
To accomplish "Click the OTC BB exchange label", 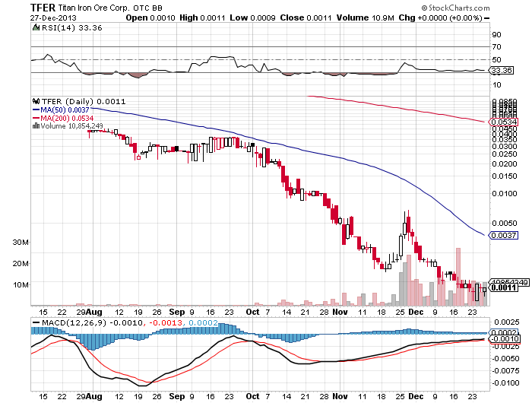I will point(147,8).
